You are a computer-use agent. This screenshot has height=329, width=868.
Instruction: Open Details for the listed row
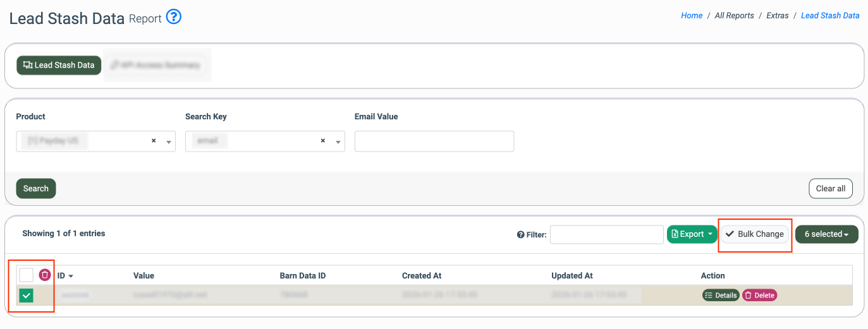point(721,295)
